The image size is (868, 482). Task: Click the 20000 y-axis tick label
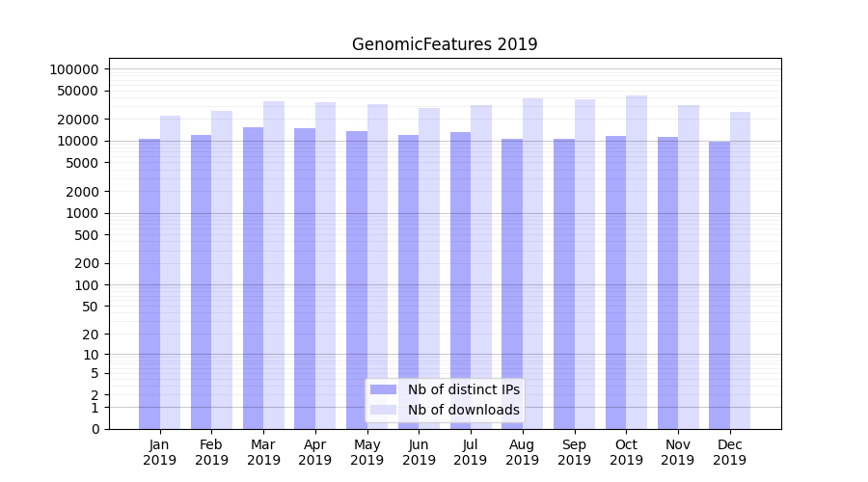(78, 120)
